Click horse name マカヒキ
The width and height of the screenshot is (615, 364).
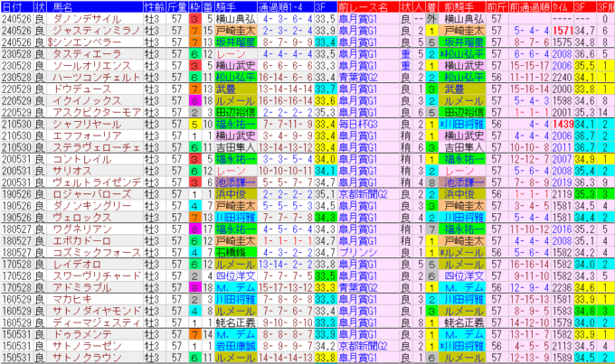[x=72, y=299]
